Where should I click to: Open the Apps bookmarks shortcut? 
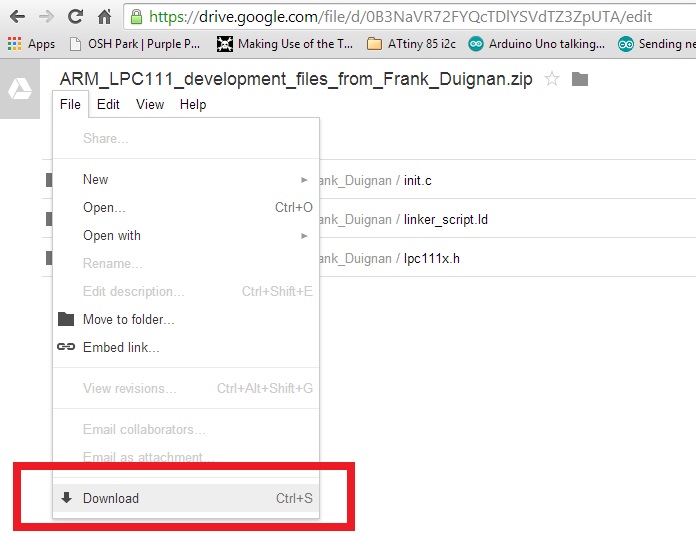point(31,44)
